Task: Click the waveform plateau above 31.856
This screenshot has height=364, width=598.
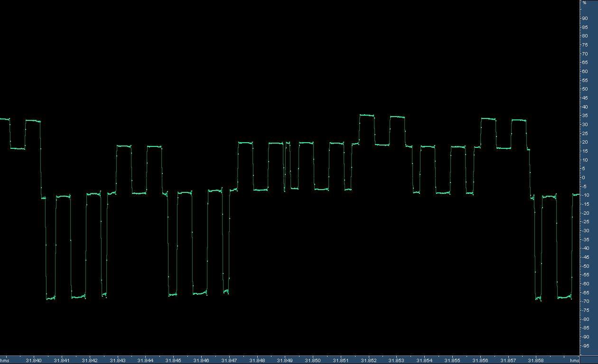Action: (x=488, y=118)
